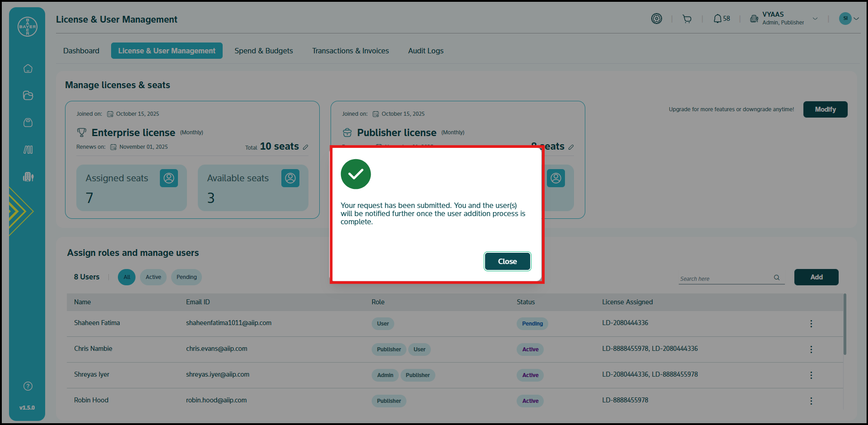Click the search magnifier icon
The height and width of the screenshot is (425, 868).
[x=777, y=278]
